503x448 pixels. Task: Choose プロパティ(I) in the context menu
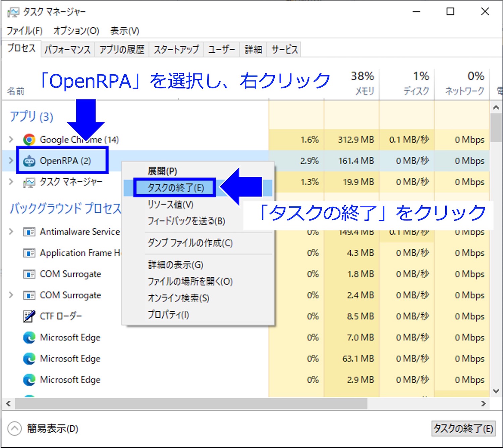click(x=198, y=314)
